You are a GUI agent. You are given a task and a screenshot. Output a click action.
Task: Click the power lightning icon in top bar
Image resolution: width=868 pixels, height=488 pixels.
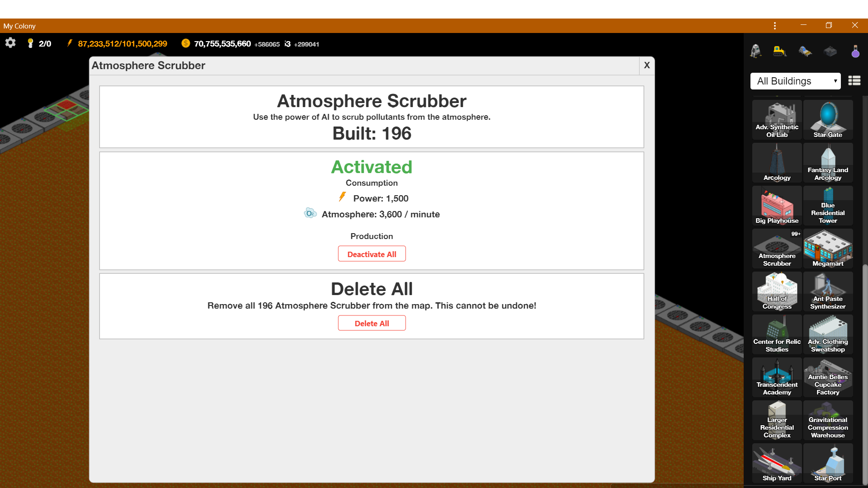(x=70, y=43)
